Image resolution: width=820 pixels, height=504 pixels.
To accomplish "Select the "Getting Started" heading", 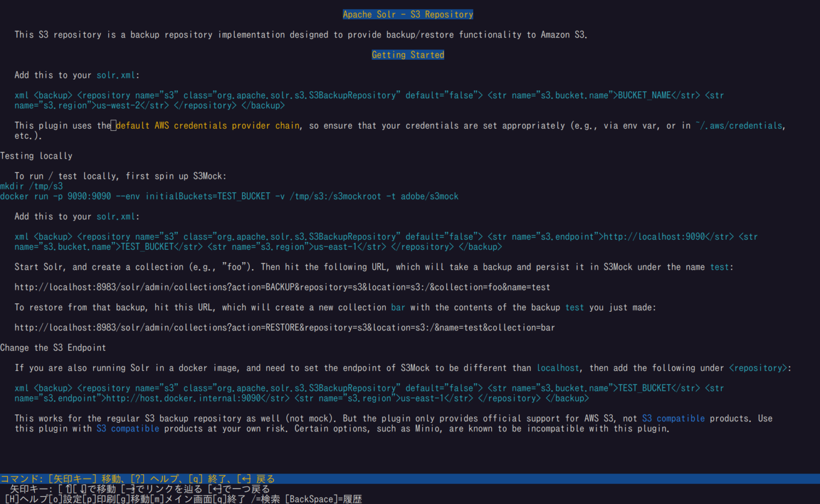I will pos(408,54).
